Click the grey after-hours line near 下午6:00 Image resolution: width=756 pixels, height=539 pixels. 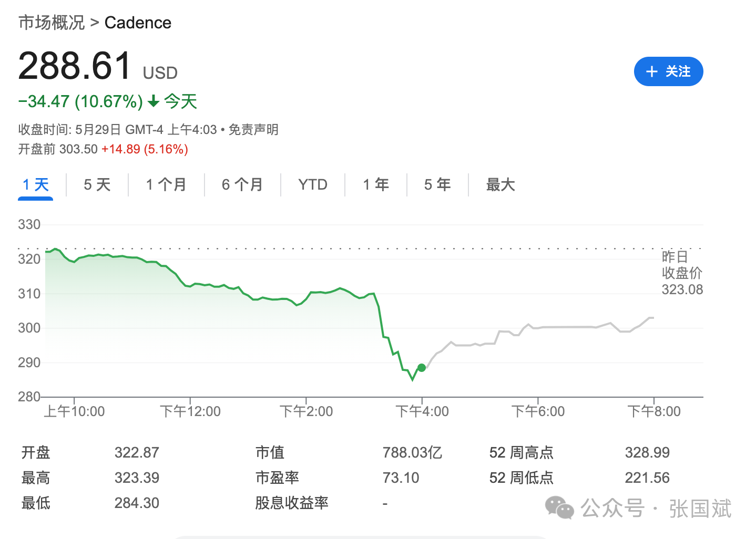(538, 328)
